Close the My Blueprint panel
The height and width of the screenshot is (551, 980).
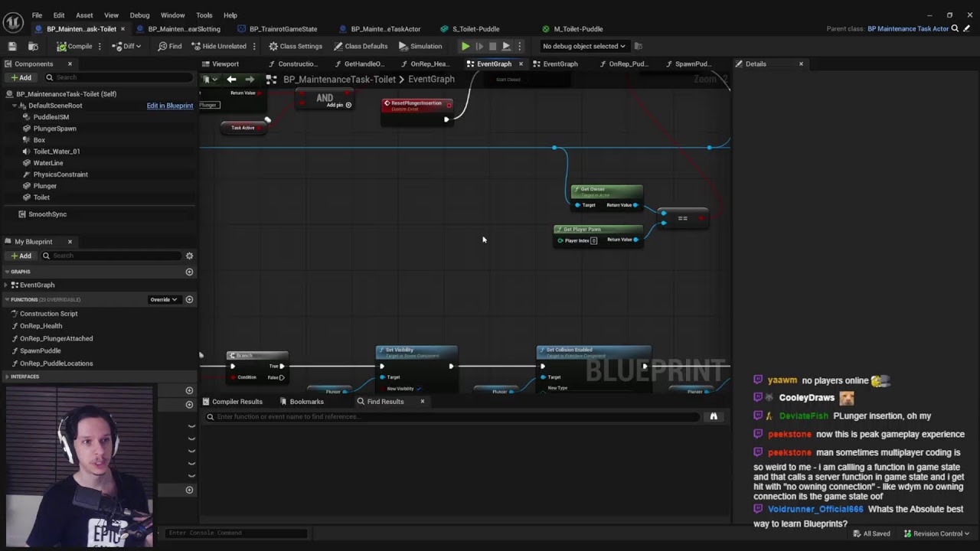coord(70,242)
